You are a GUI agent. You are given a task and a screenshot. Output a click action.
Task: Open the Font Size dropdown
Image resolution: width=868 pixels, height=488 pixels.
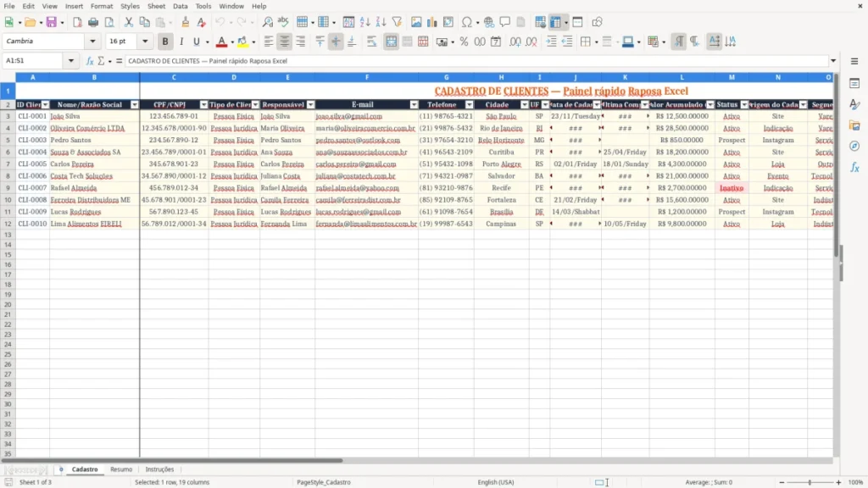tap(145, 42)
